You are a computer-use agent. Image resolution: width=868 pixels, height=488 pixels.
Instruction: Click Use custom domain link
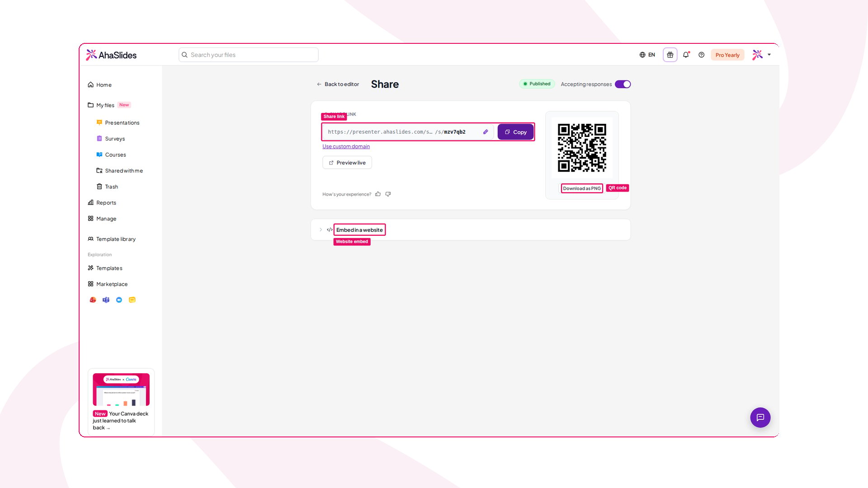346,146
